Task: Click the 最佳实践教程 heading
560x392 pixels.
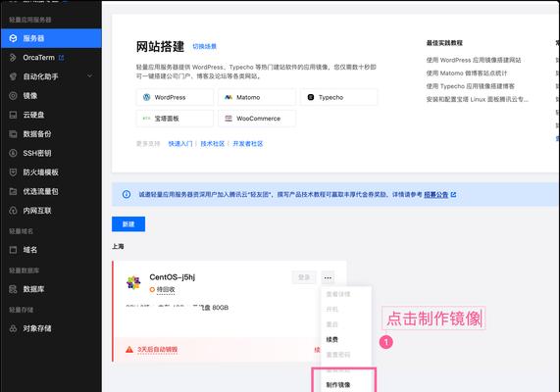Action: (444, 43)
